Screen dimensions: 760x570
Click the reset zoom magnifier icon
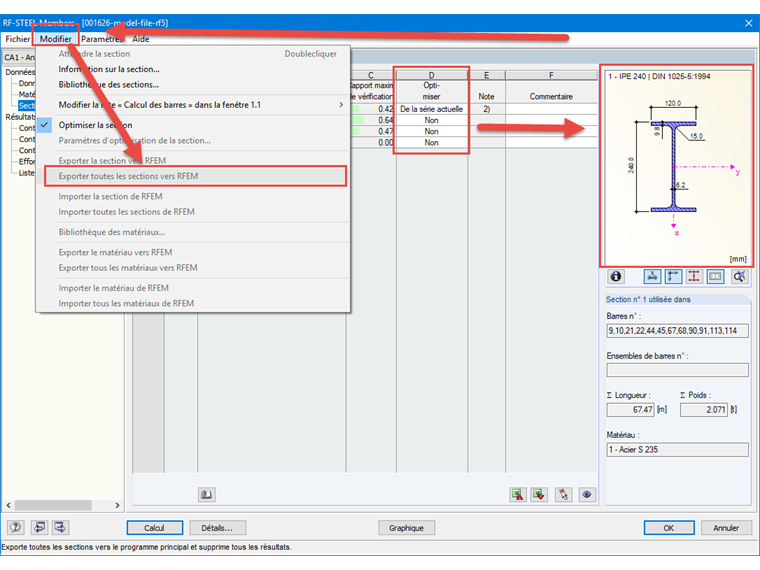click(x=739, y=276)
